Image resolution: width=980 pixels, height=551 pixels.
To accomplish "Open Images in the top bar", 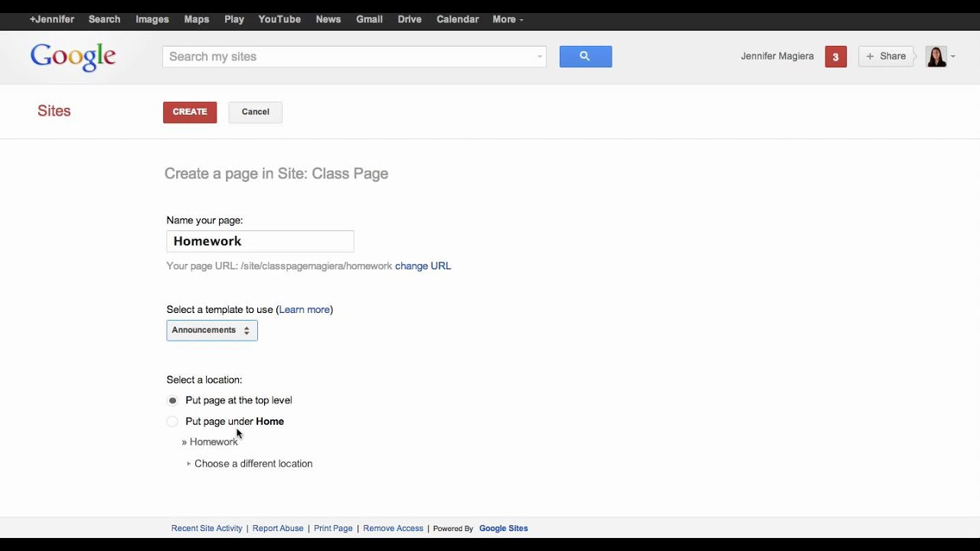I will pos(152,19).
